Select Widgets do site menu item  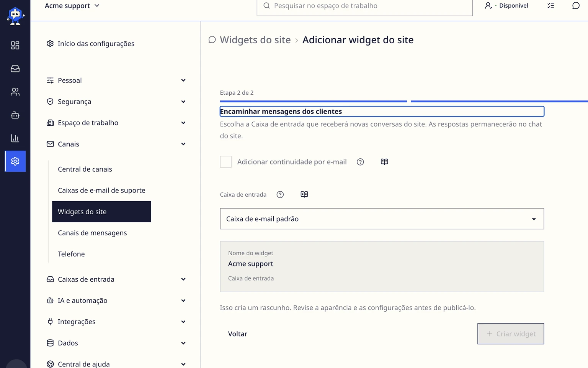pyautogui.click(x=101, y=212)
